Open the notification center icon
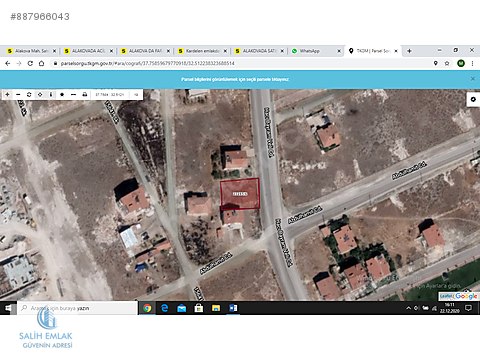Viewport: 480px width, 360px height. click(x=468, y=308)
